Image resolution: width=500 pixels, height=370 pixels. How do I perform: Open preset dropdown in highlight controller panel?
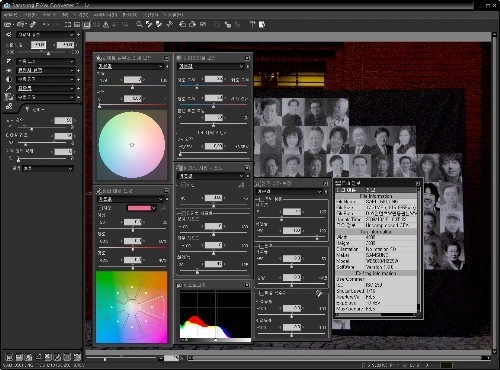tap(211, 66)
